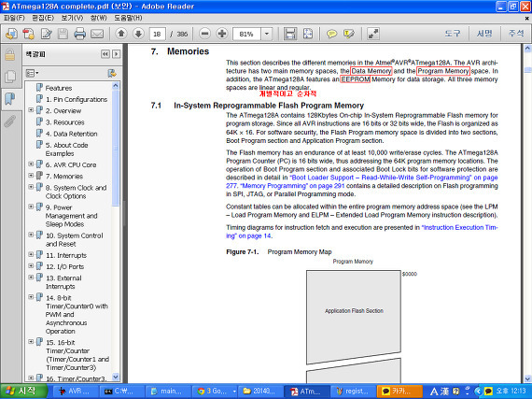The width and height of the screenshot is (532, 399).
Task: Select the fit width scrolling icon
Action: [x=290, y=34]
